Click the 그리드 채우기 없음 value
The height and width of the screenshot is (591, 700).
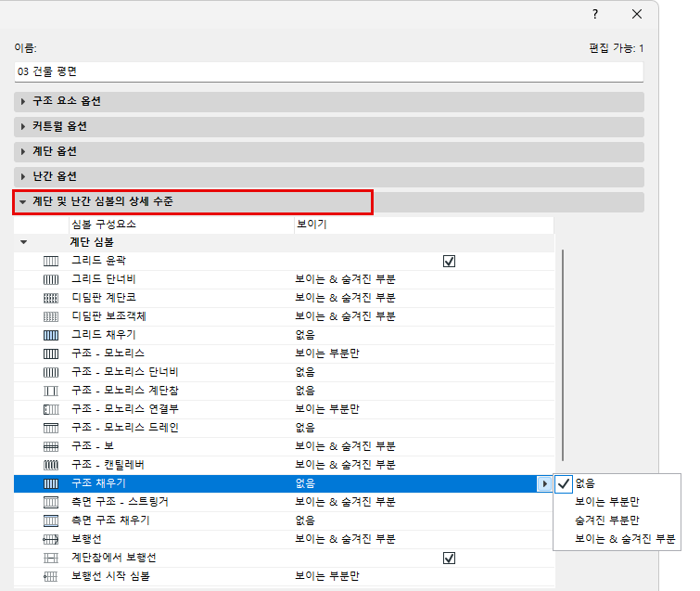[305, 335]
